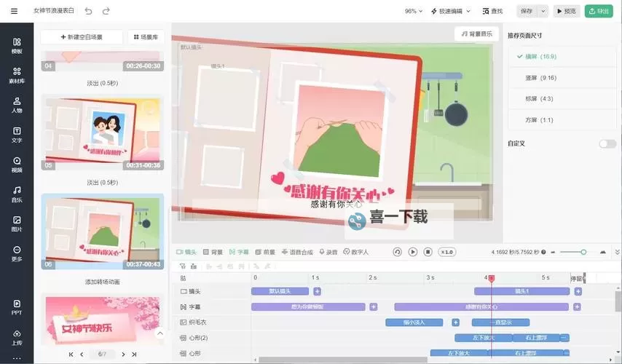622x364 pixels.
Task: Open the 人物 characters panel
Action: click(17, 105)
